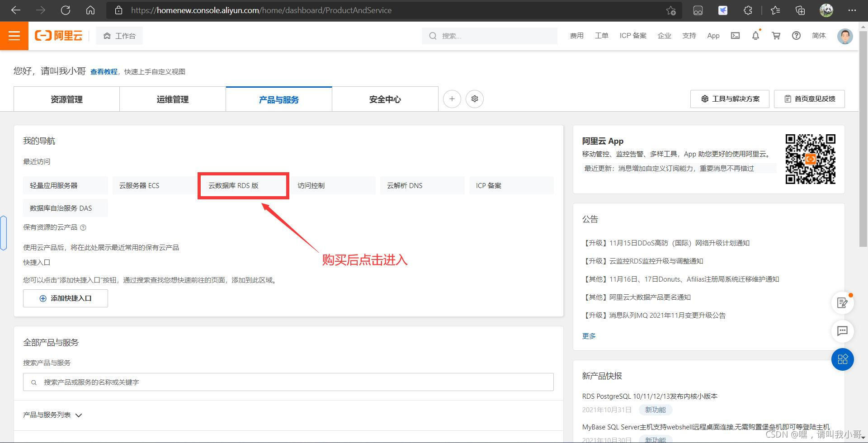
Task: Open 数据库自治服务 DAS shortcut
Action: pyautogui.click(x=66, y=208)
